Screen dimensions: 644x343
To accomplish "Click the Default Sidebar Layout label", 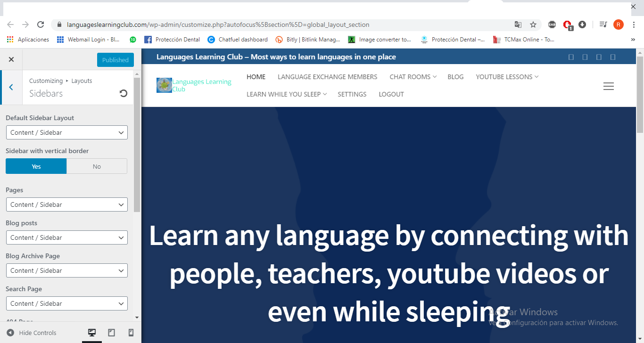I will pos(40,118).
